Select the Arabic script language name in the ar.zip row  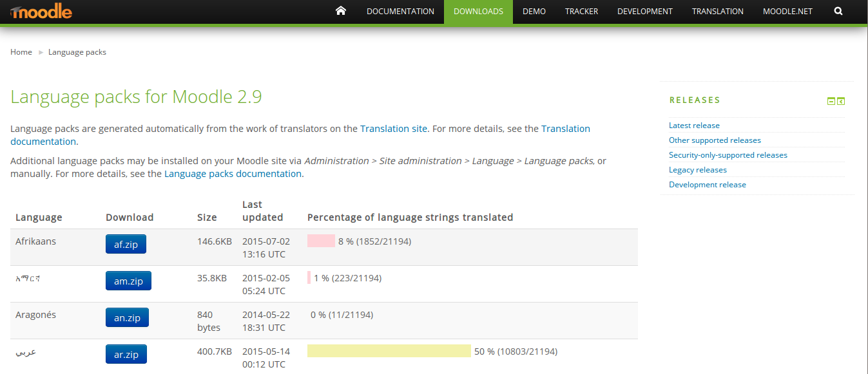(x=26, y=352)
